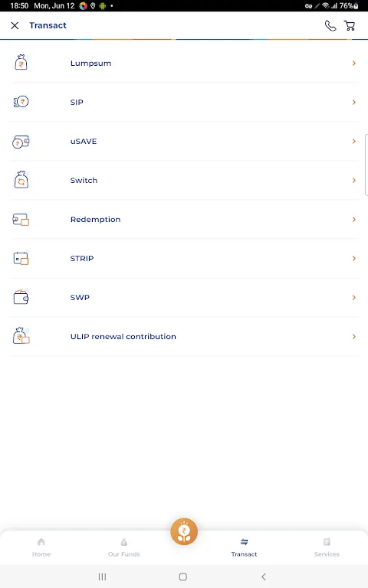Switch to the Services tab
The image size is (368, 588).
pyautogui.click(x=327, y=547)
